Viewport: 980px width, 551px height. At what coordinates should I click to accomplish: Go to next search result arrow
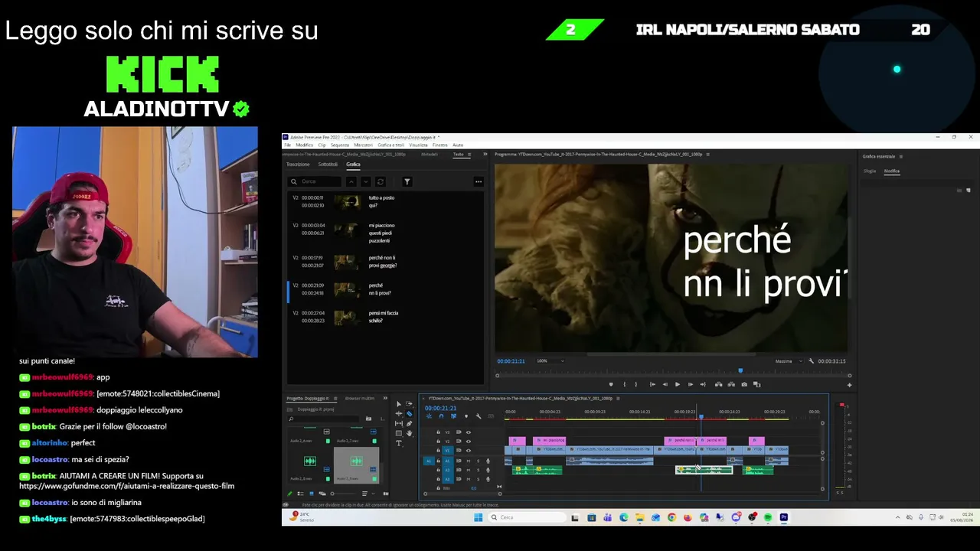[365, 181]
